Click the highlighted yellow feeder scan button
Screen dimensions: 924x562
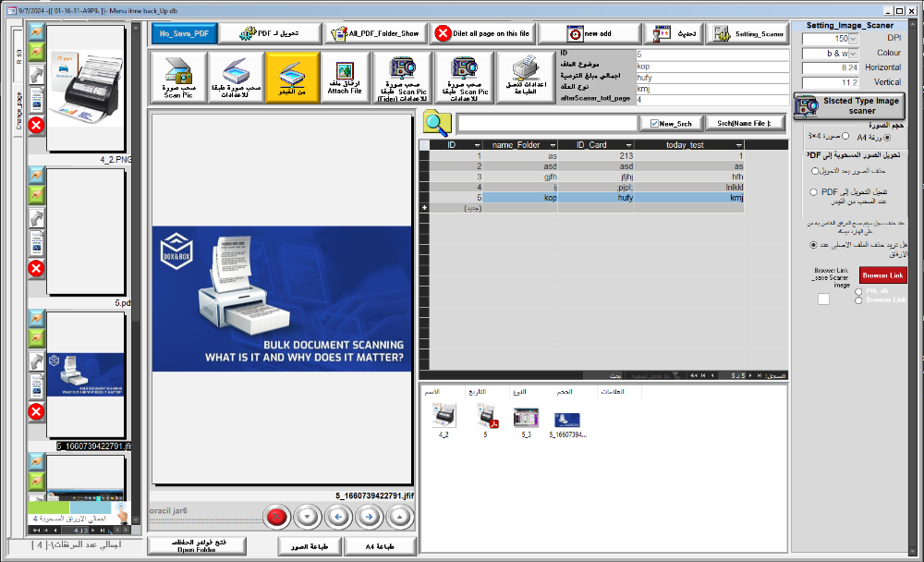[292, 78]
